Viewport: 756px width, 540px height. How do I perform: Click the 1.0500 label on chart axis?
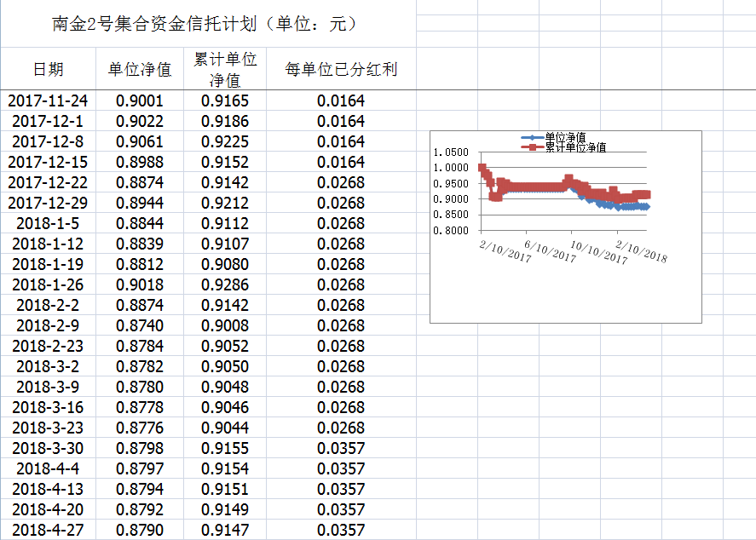451,152
